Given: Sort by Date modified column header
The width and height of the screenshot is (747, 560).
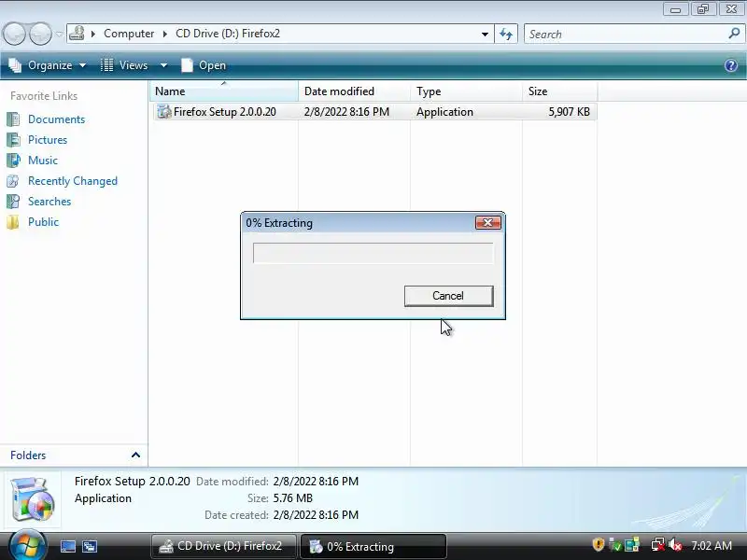Looking at the screenshot, I should (x=355, y=91).
